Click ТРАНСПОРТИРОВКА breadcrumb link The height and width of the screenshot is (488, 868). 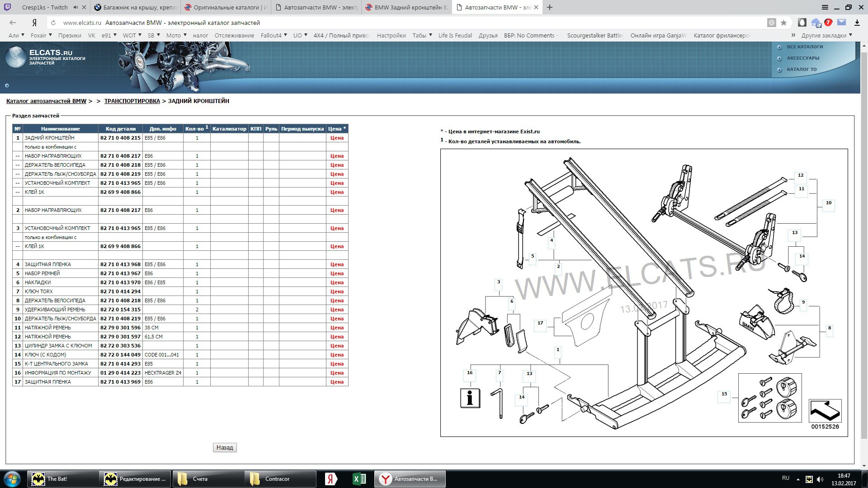(132, 101)
